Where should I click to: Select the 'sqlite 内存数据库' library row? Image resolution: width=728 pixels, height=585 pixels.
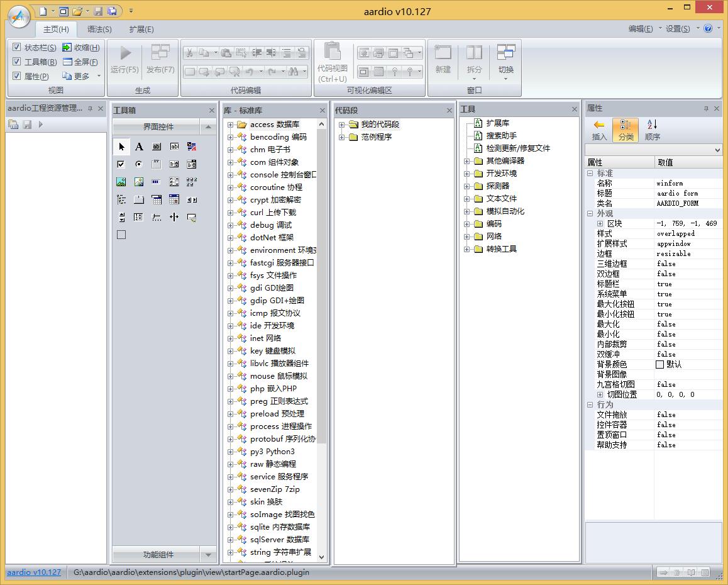[x=280, y=527]
